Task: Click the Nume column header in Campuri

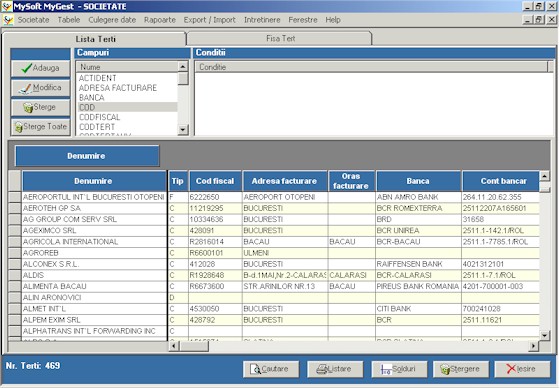Action: click(127, 67)
